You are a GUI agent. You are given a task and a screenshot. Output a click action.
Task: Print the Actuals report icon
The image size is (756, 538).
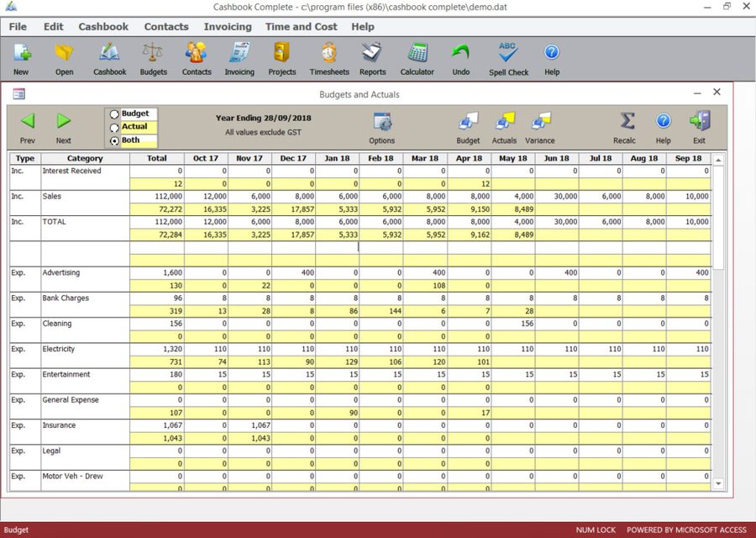pyautogui.click(x=504, y=122)
